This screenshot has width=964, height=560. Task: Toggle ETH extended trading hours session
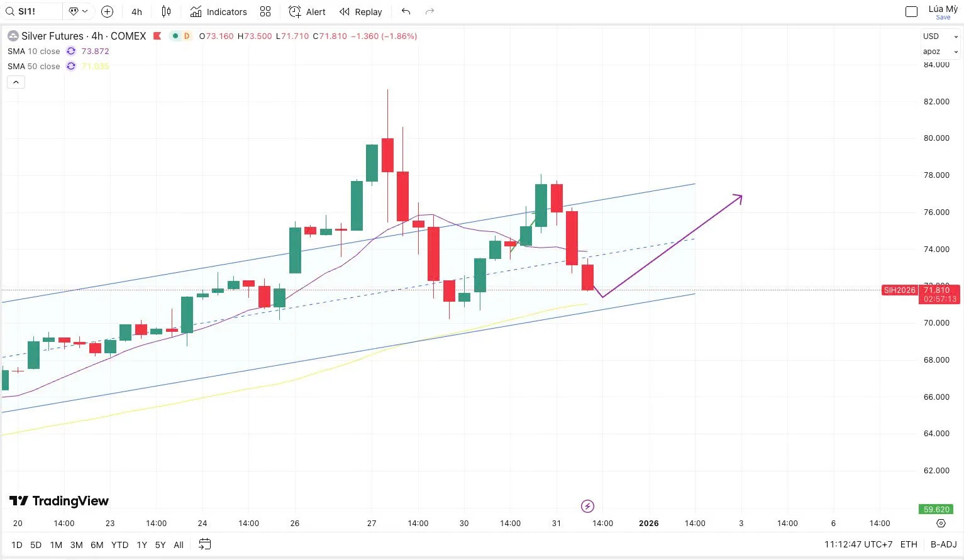coord(909,544)
